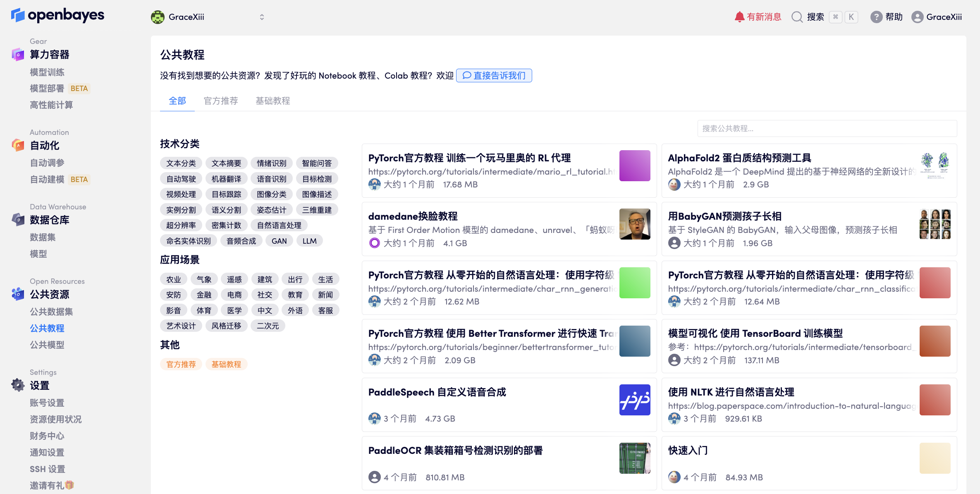Click the 搜索公共教程 search field

point(827,129)
